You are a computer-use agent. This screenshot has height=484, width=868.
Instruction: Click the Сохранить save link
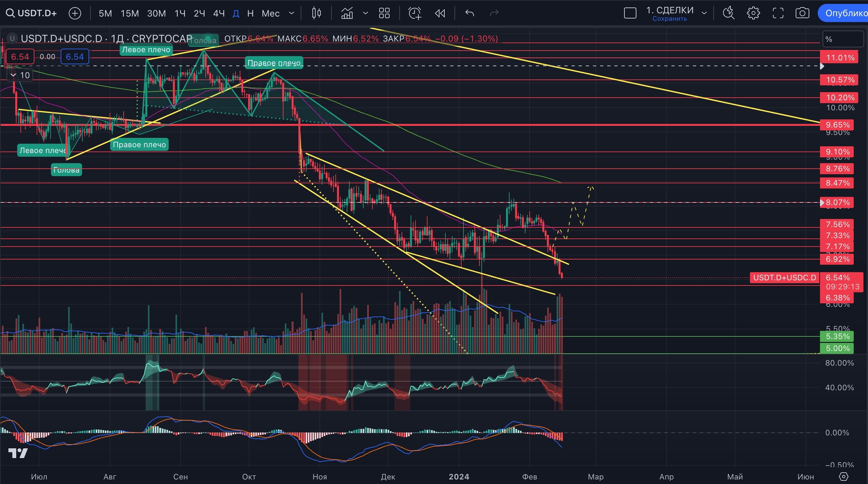pos(669,18)
